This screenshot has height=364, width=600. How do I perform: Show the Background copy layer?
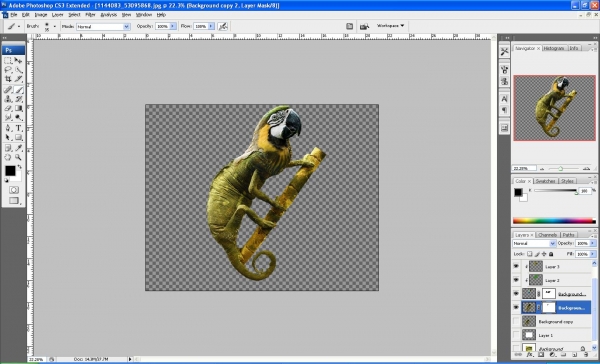516,321
